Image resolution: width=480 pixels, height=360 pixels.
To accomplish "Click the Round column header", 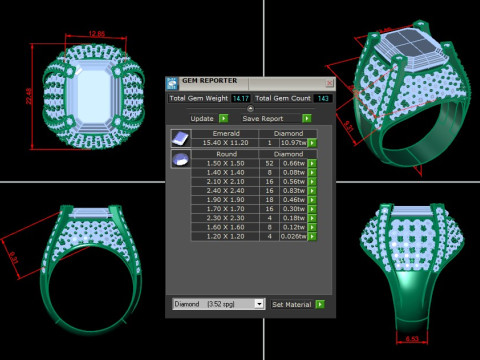I will [x=226, y=154].
